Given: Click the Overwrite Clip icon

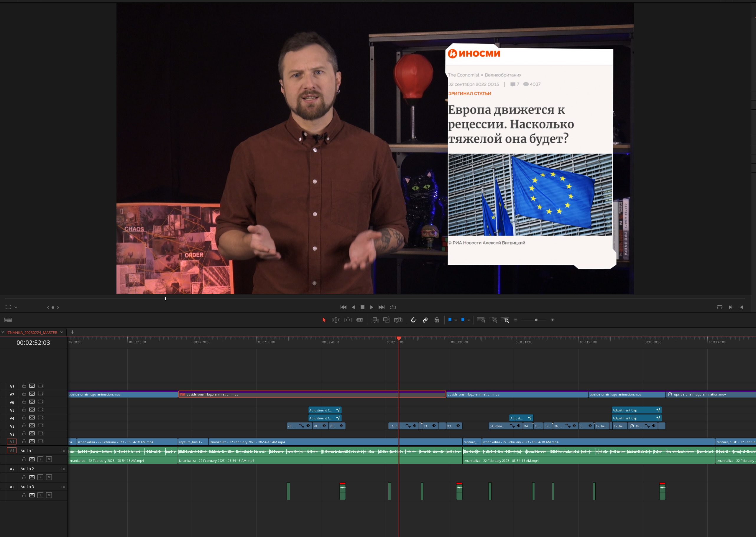Looking at the screenshot, I should tap(386, 320).
